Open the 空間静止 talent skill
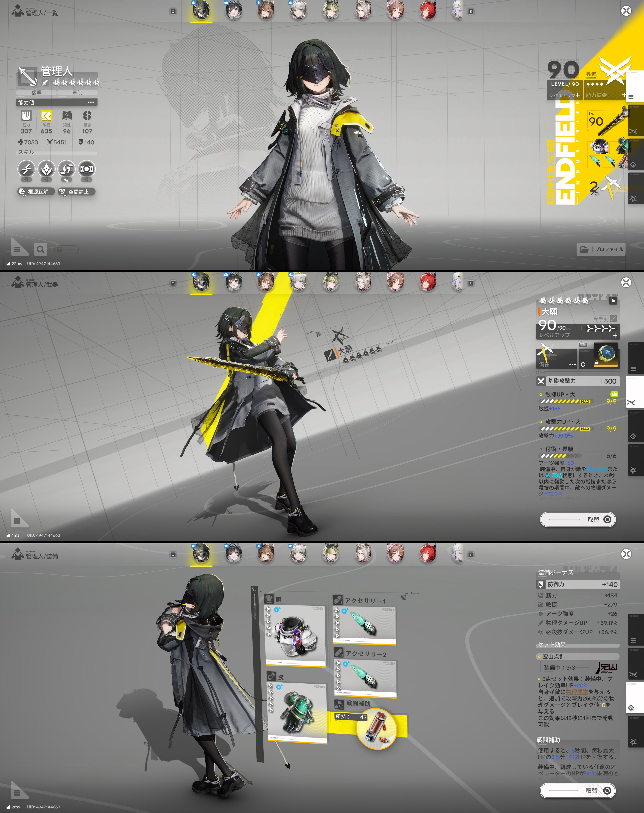The image size is (644, 813). click(x=77, y=192)
